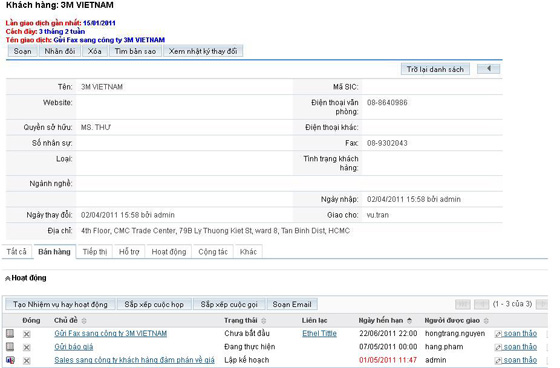Click the previous page pagination button
The width and height of the screenshot is (560, 368).
pyautogui.click(x=481, y=304)
